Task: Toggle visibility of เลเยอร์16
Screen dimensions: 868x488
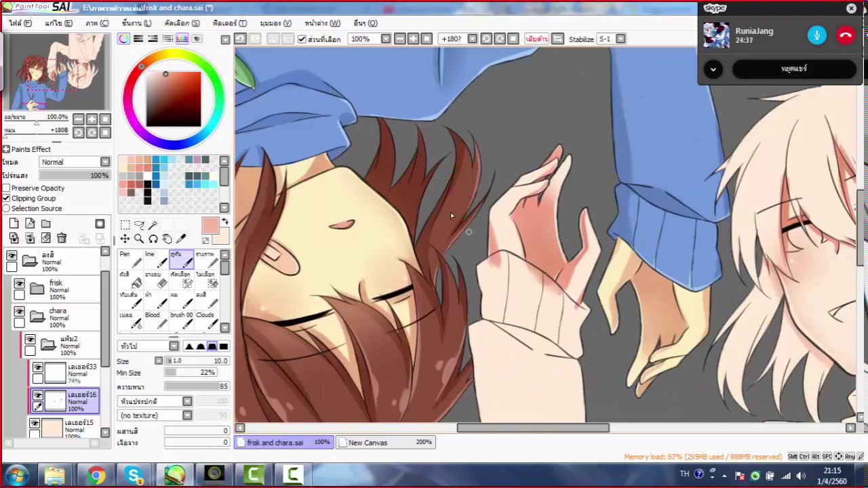Action: [x=38, y=395]
